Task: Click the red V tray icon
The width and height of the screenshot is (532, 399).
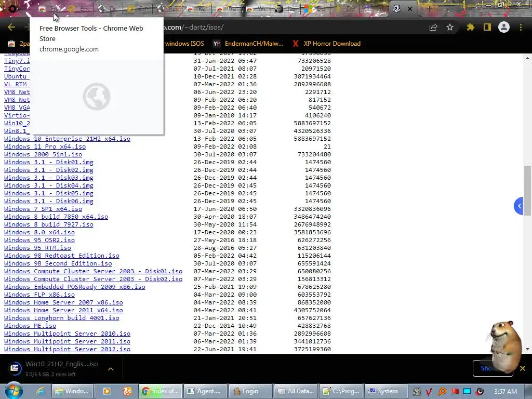Action: pos(429,392)
